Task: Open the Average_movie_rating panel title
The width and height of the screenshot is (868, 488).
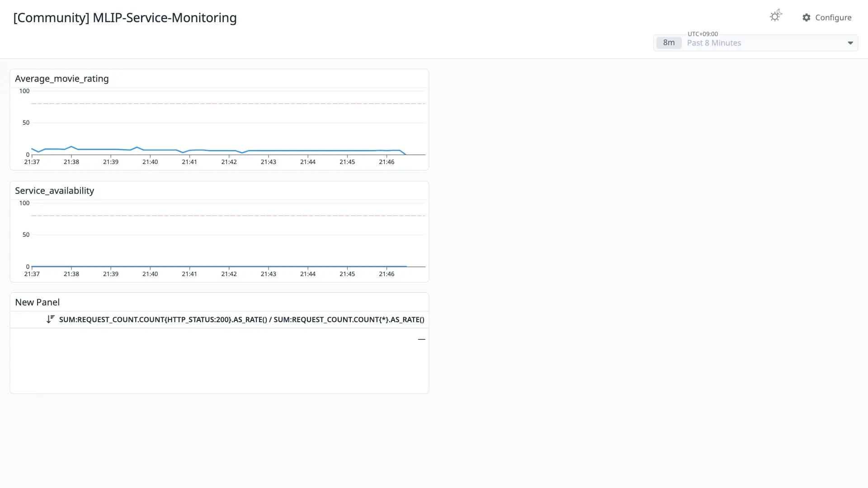Action: (62, 79)
